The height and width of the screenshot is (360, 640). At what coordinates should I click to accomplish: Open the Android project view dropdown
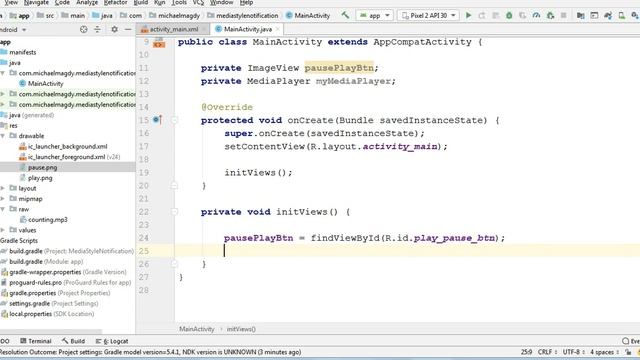[13, 30]
